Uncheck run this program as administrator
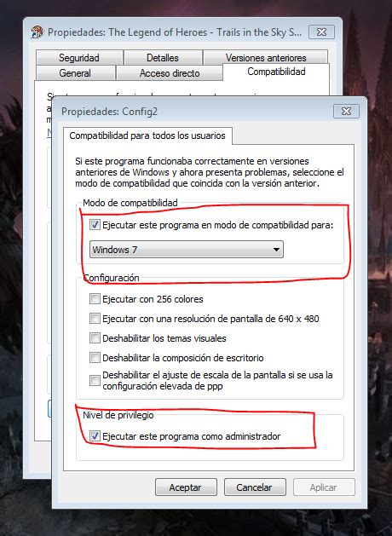 coord(95,436)
